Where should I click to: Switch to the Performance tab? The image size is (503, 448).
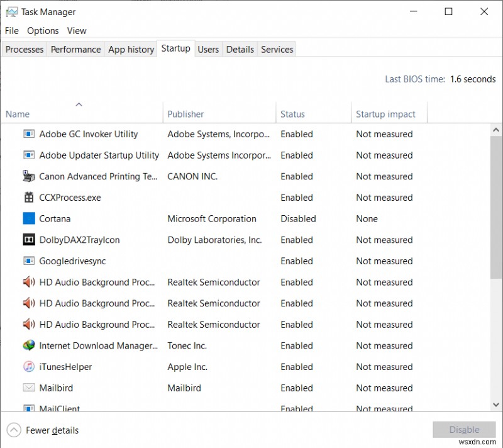pos(75,49)
